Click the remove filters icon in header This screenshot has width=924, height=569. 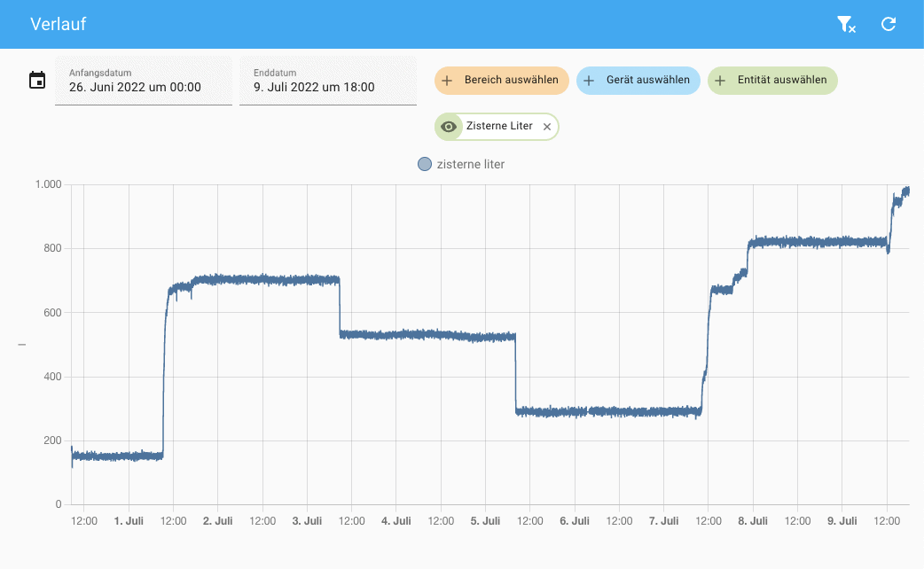click(x=846, y=25)
